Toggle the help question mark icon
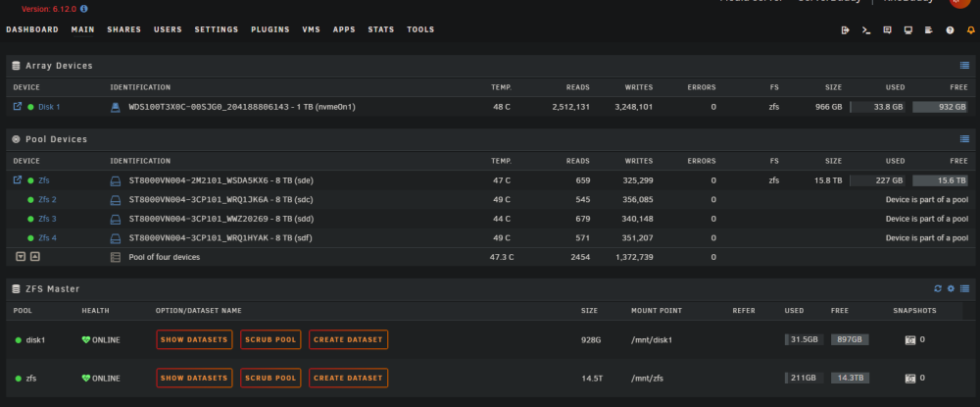980x407 pixels. (x=950, y=30)
